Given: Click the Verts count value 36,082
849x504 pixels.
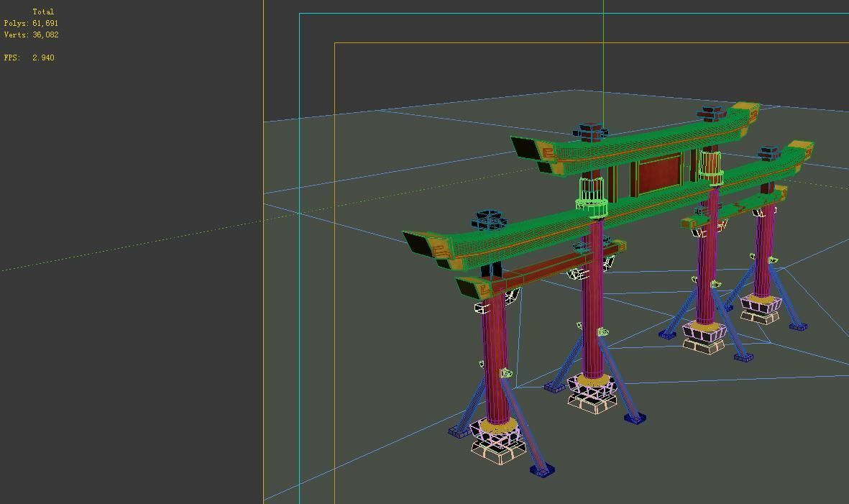Looking at the screenshot, I should coord(45,35).
